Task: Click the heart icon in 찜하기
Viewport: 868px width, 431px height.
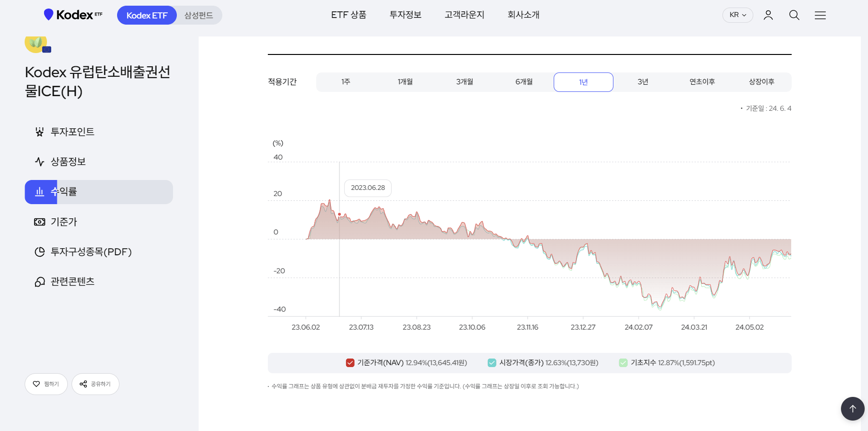Action: tap(37, 384)
